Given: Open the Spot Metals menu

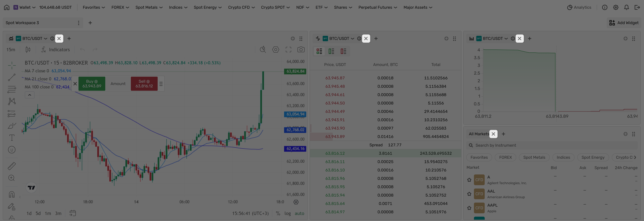Looking at the screenshot, I should 149,7.
